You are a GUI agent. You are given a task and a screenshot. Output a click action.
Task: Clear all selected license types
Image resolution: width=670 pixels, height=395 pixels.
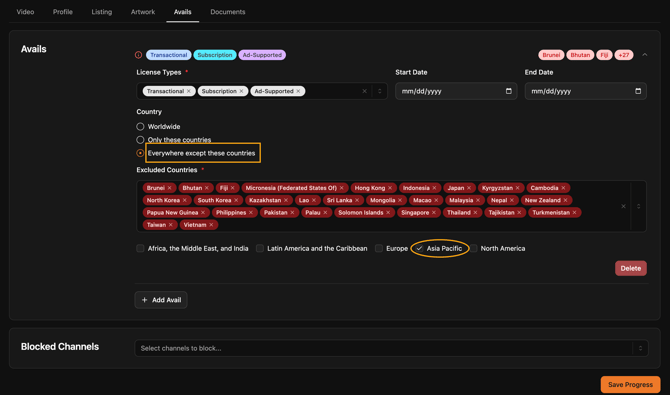tap(364, 91)
